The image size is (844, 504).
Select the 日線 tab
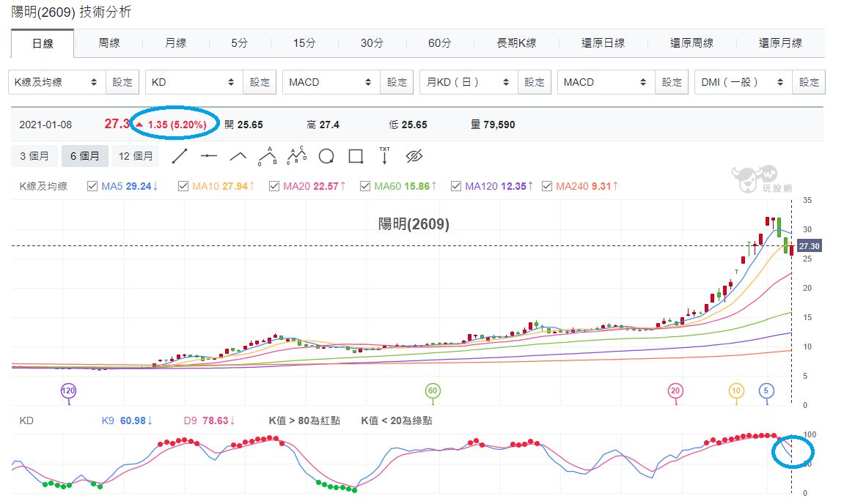[43, 43]
